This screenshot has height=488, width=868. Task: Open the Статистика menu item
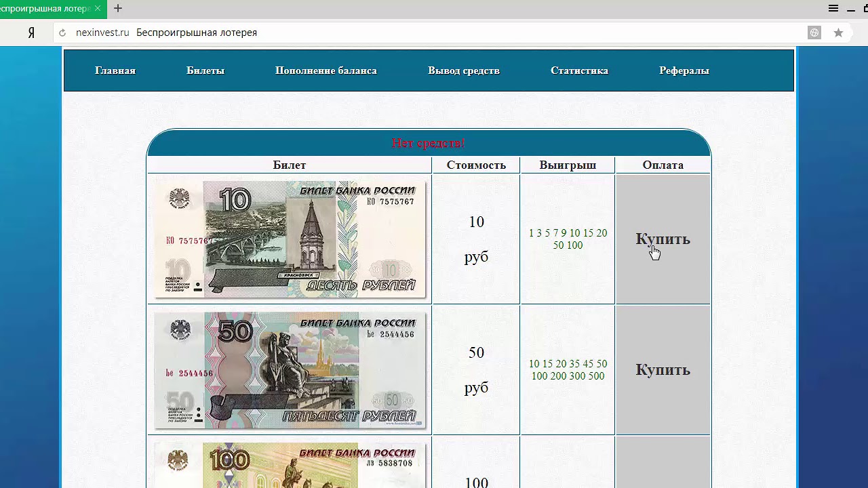pos(579,70)
